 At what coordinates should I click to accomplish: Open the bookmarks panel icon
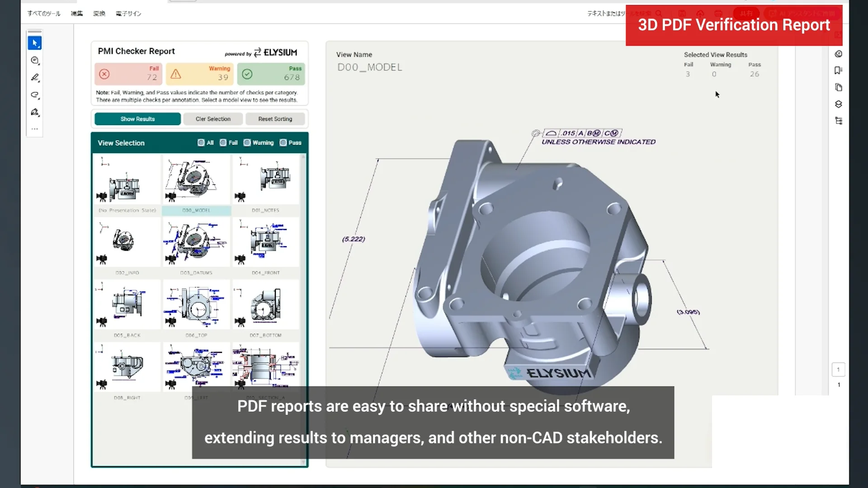point(839,70)
